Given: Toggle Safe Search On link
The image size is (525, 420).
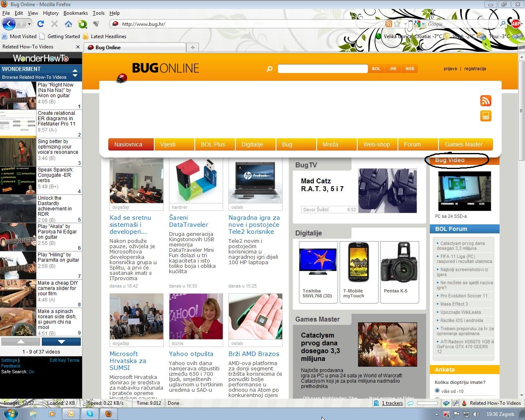Looking at the screenshot, I should coord(32,372).
